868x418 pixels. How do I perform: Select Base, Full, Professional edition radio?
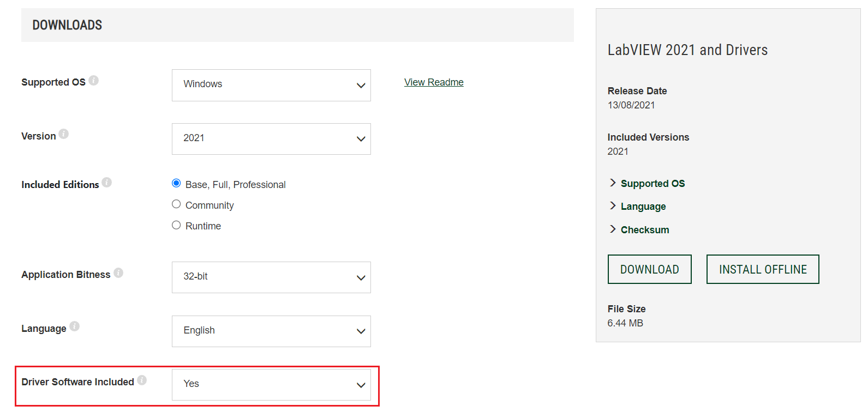pyautogui.click(x=176, y=184)
